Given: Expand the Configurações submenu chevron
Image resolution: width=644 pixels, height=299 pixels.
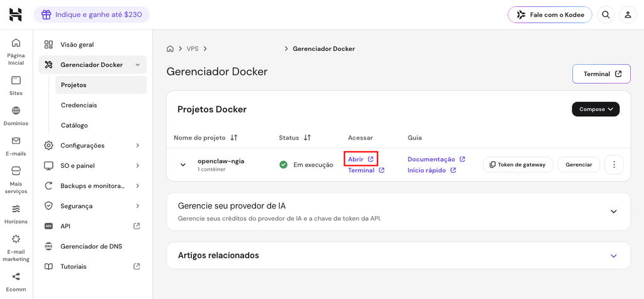Looking at the screenshot, I should pyautogui.click(x=138, y=146).
